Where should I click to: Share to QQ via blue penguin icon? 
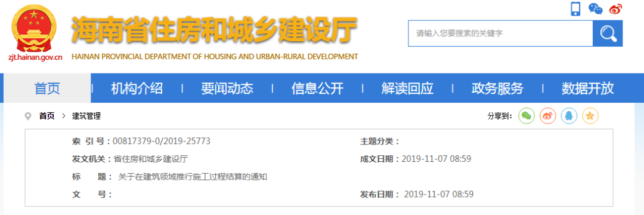569,116
